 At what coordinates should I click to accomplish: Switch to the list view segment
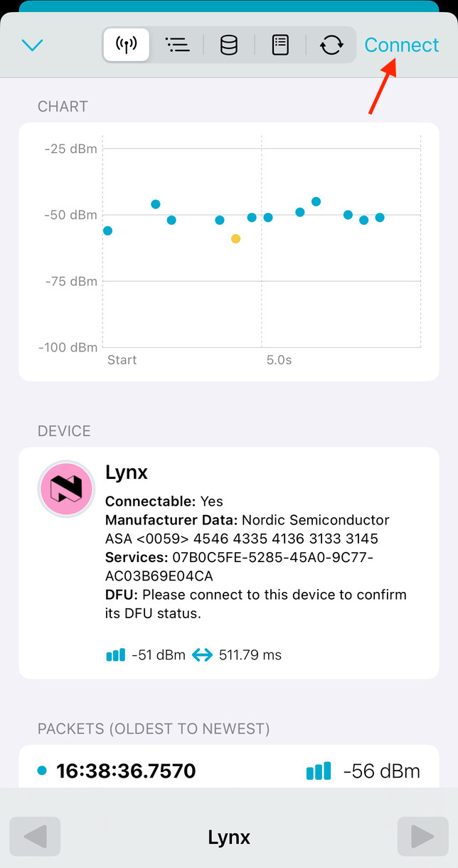click(177, 46)
